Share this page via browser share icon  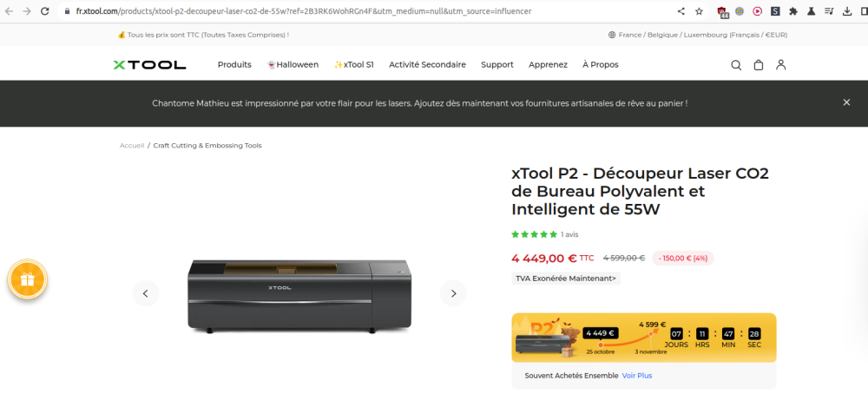681,11
